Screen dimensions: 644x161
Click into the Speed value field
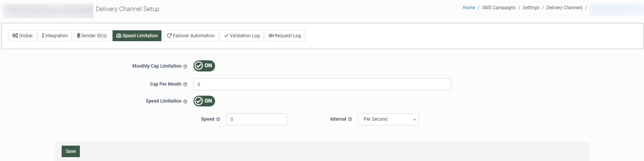point(256,119)
